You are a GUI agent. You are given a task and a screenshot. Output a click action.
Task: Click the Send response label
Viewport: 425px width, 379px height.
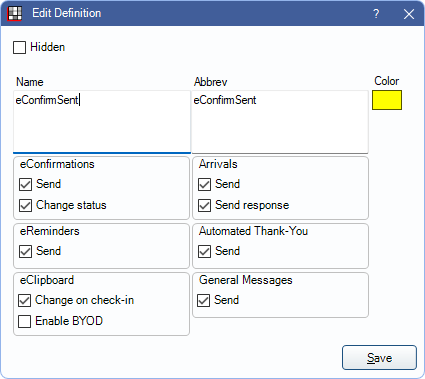[252, 205]
